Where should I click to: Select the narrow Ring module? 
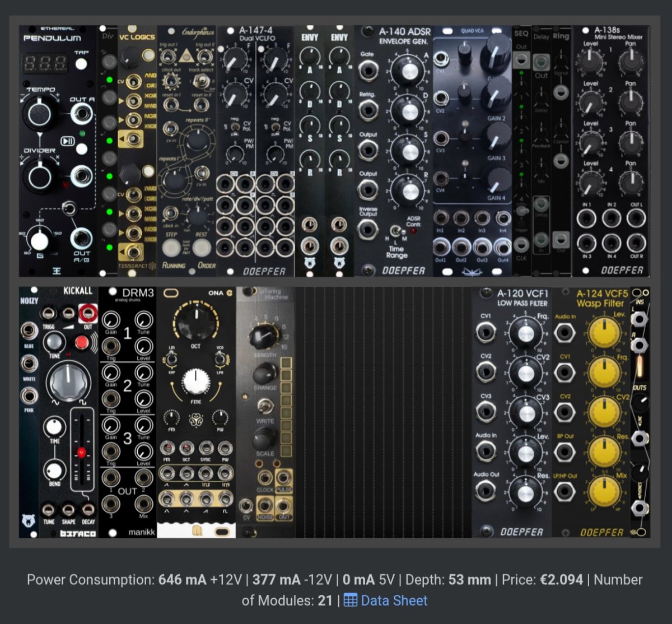point(561,151)
